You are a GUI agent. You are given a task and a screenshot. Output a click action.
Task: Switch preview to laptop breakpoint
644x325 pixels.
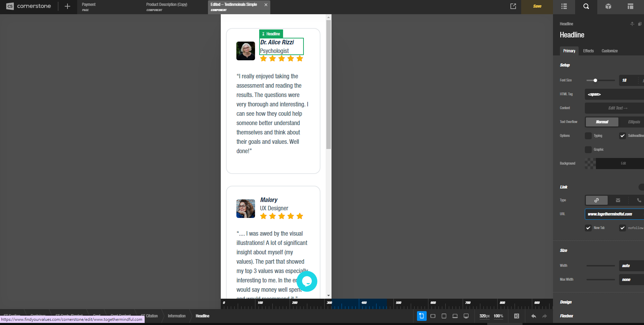[455, 316]
